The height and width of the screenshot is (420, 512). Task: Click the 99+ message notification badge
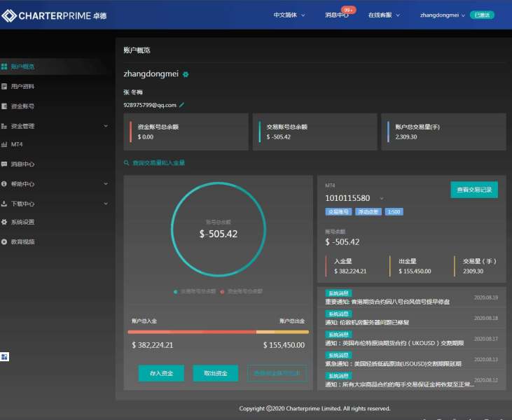(x=348, y=10)
